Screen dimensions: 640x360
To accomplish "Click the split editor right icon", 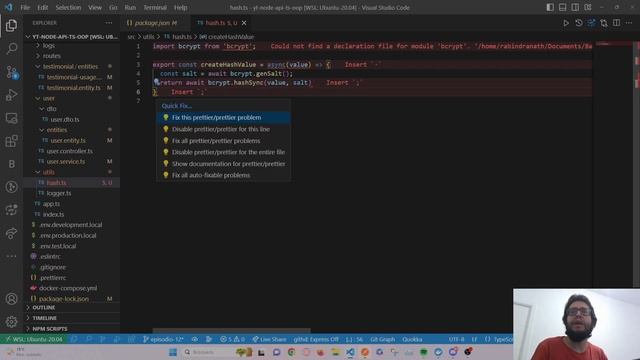I will [x=616, y=23].
